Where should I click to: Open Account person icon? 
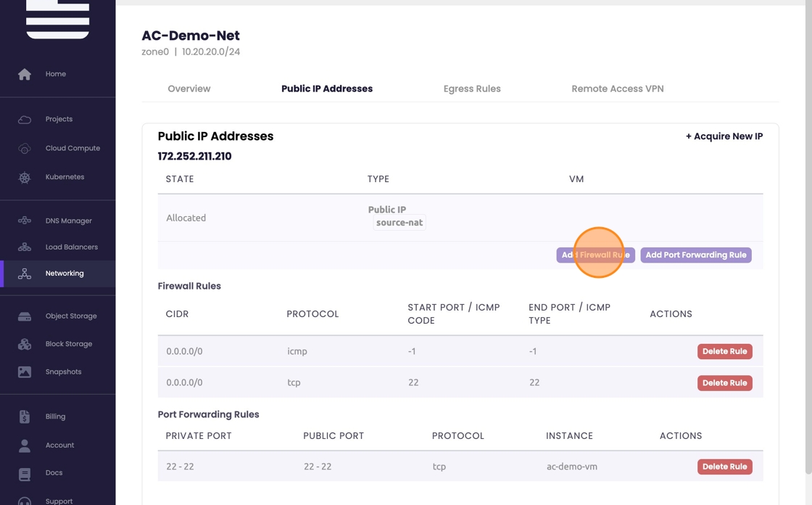25,445
